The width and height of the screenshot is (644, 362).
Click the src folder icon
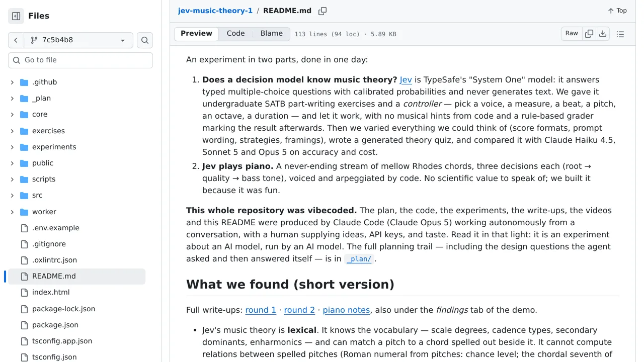24,196
